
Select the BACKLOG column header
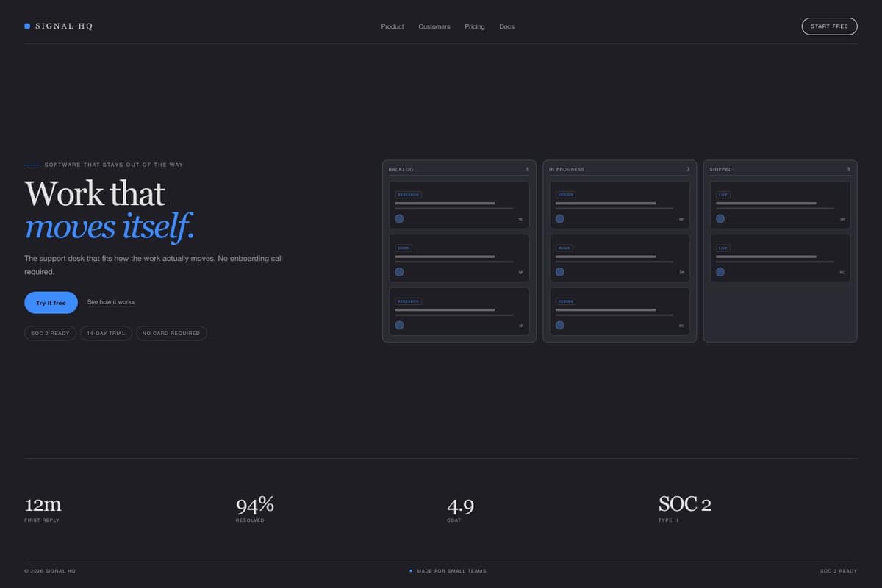pos(401,169)
